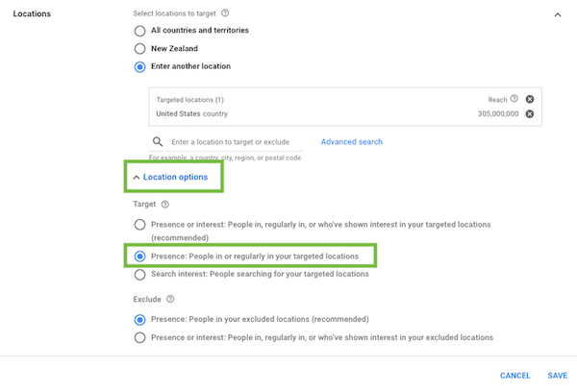Open help icon next to Target
The image size is (577, 392).
(x=165, y=204)
